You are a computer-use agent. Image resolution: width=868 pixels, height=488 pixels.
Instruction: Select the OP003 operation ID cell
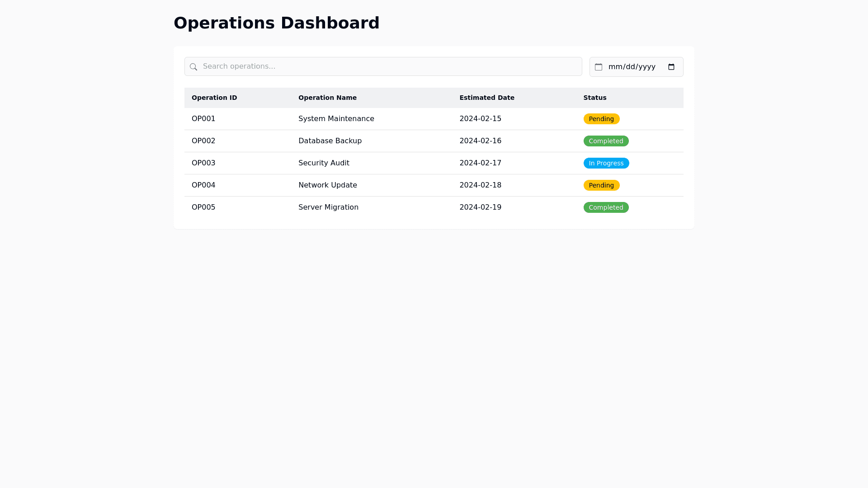click(203, 163)
